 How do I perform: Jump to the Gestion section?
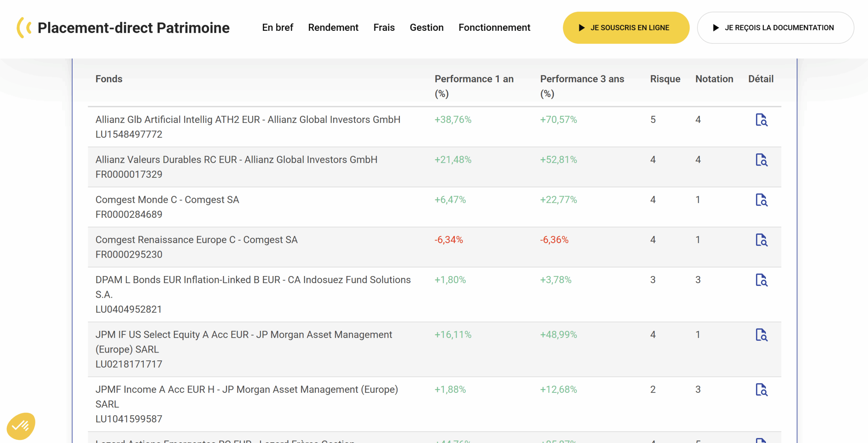click(427, 27)
